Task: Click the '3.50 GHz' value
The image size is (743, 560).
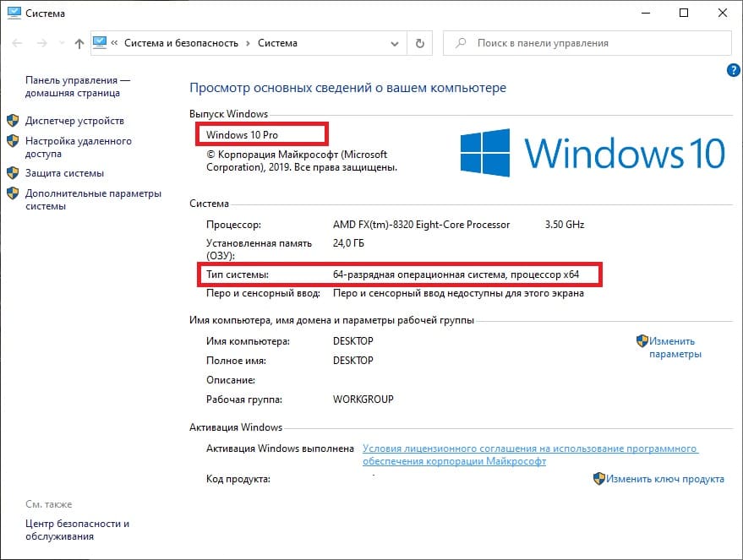Action: tap(565, 225)
